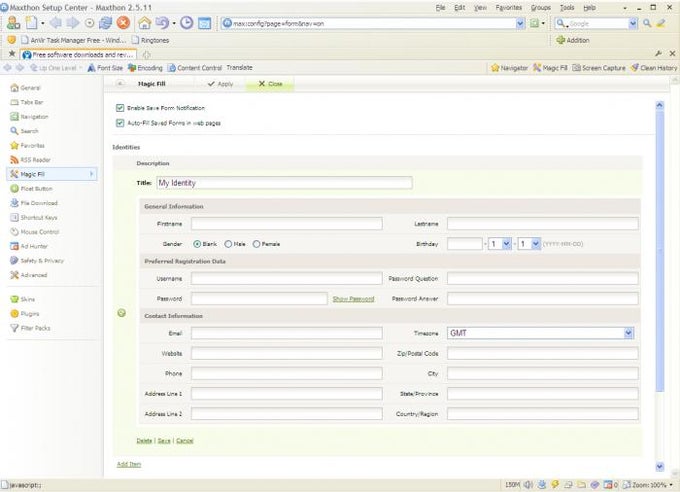The height and width of the screenshot is (492, 680).
Task: Click the Addition plus button
Action: [x=572, y=40]
